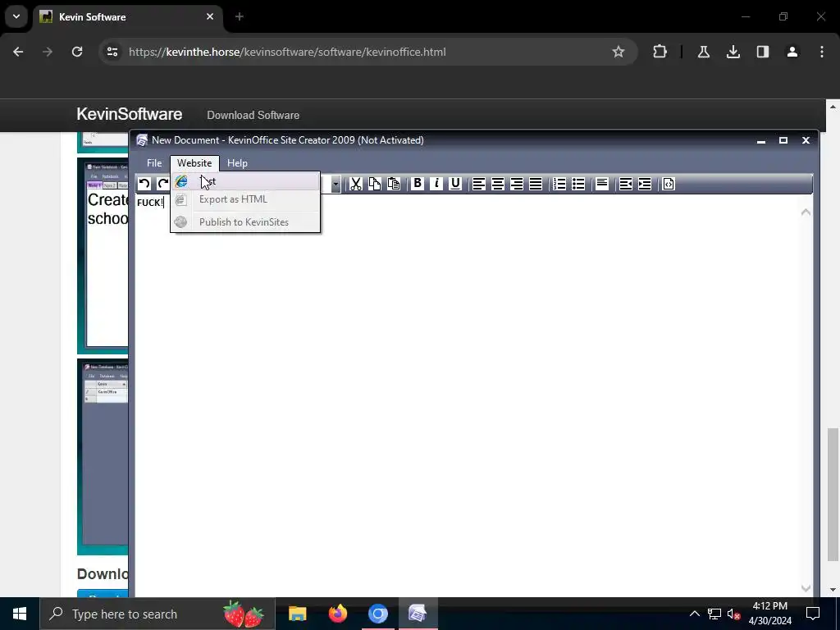Switch to Chrome on the taskbar
The image size is (840, 630).
[378, 614]
